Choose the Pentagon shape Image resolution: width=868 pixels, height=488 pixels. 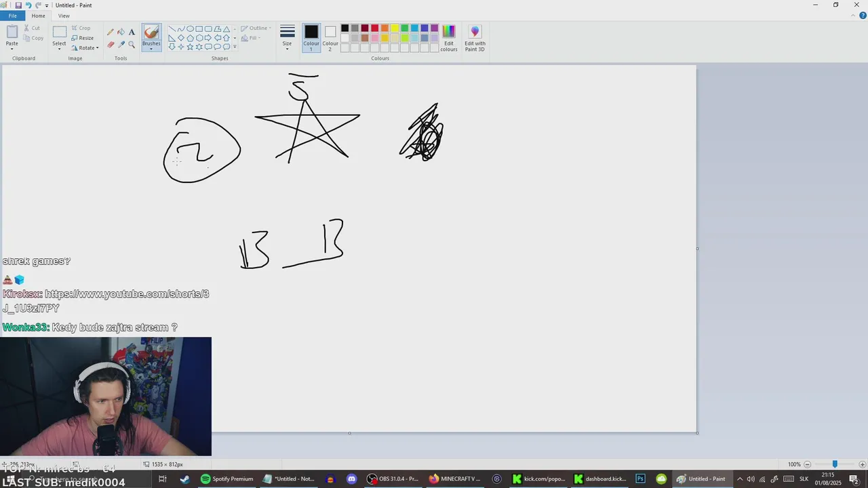[190, 38]
